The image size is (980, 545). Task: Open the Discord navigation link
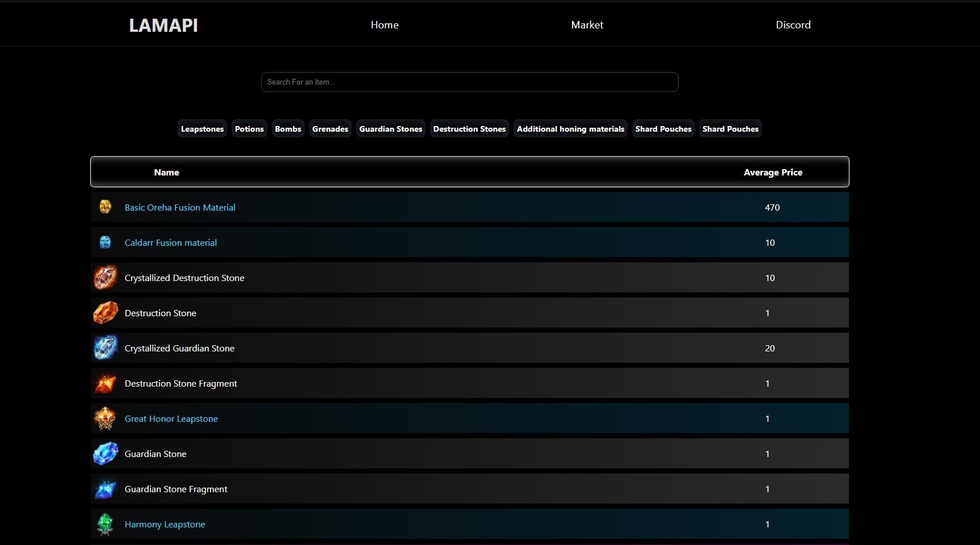tap(793, 25)
